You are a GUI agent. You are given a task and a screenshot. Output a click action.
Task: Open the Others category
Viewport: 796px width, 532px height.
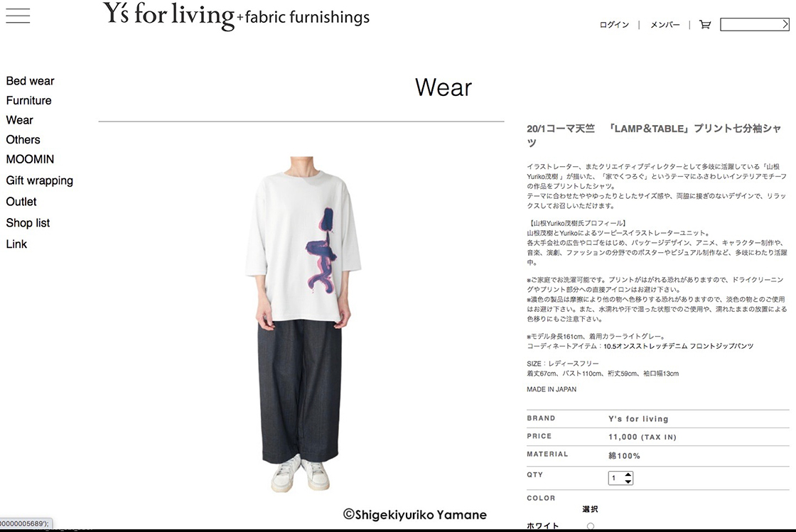tap(23, 139)
